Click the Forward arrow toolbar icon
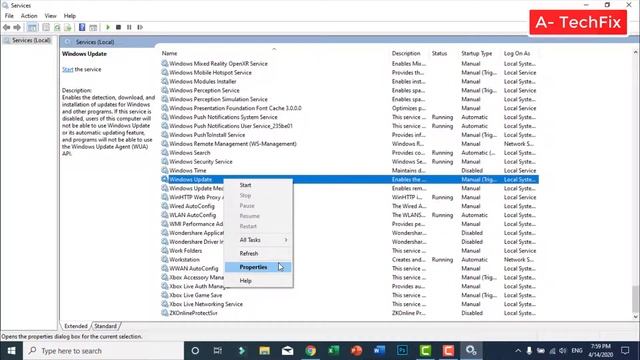Screen dimensions: 640x360 coord(17,27)
